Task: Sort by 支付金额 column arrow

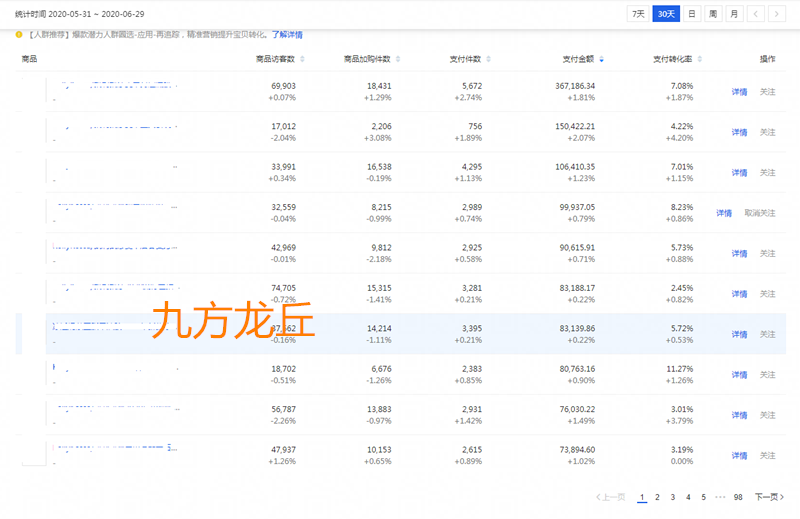Action: point(602,59)
